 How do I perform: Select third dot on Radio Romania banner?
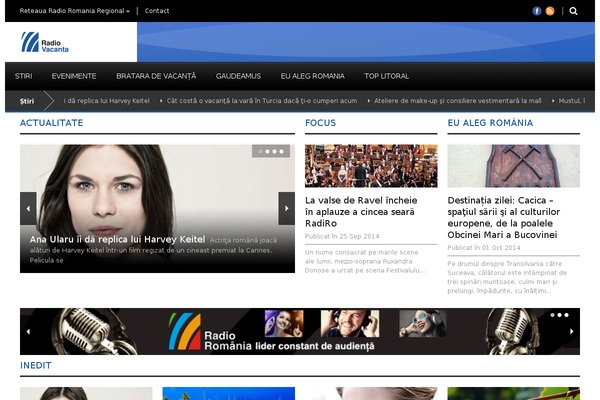[x=566, y=315]
